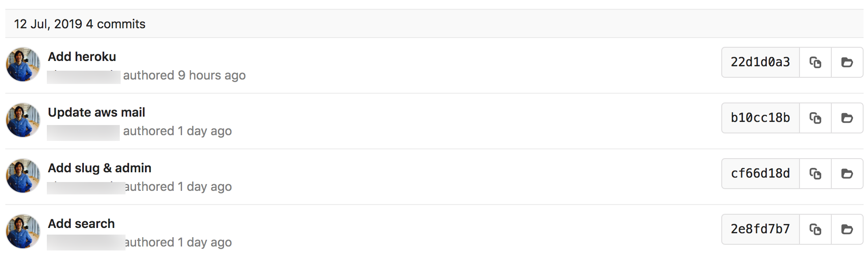Viewport: 868px width, 258px height.
Task: Browse files at commit cf66d18d
Action: point(847,174)
